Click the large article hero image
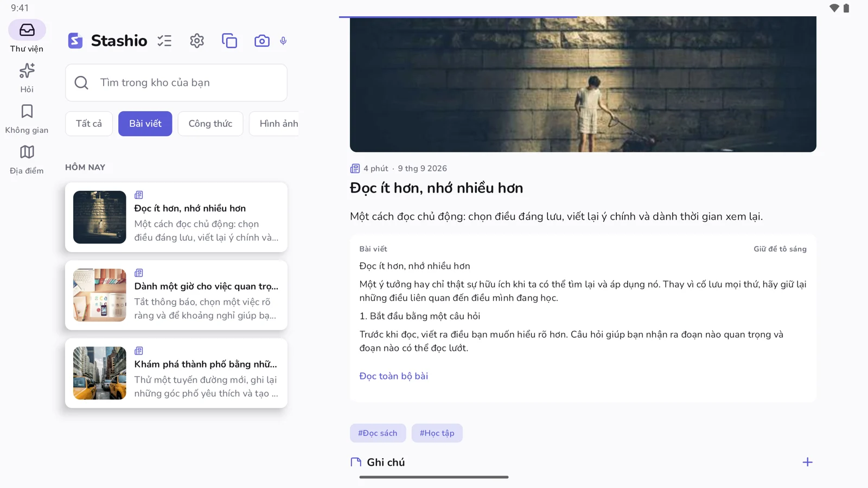The image size is (868, 488). (583, 84)
